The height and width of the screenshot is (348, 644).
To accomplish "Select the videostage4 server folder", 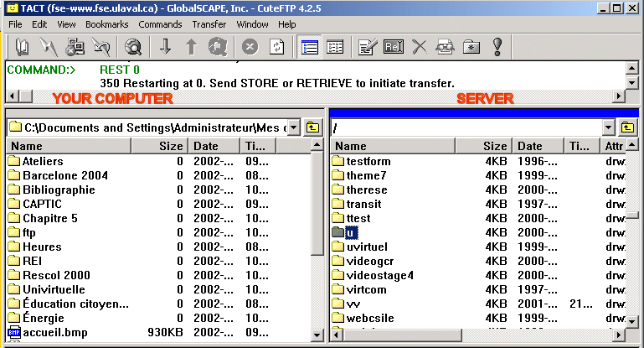I will tap(380, 275).
